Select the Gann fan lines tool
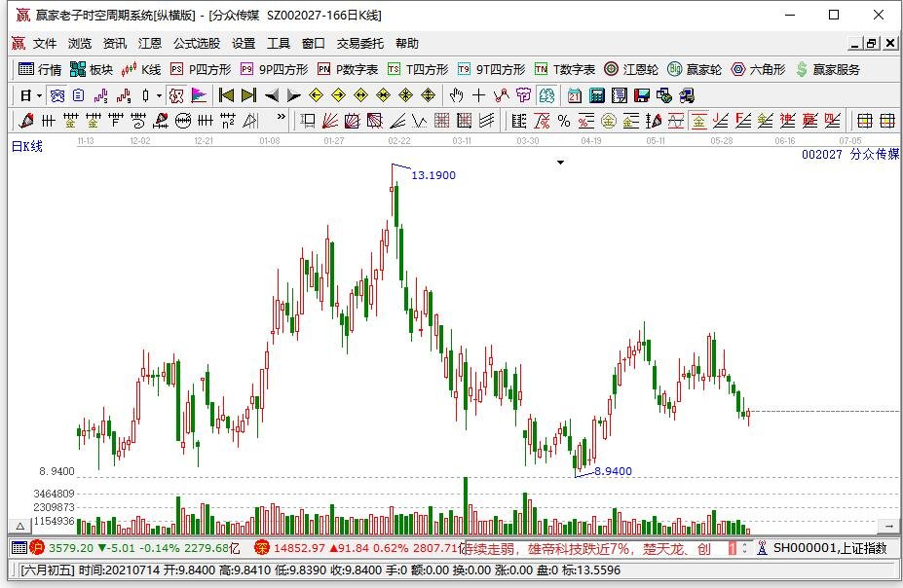This screenshot has height=588, width=903. point(330,121)
